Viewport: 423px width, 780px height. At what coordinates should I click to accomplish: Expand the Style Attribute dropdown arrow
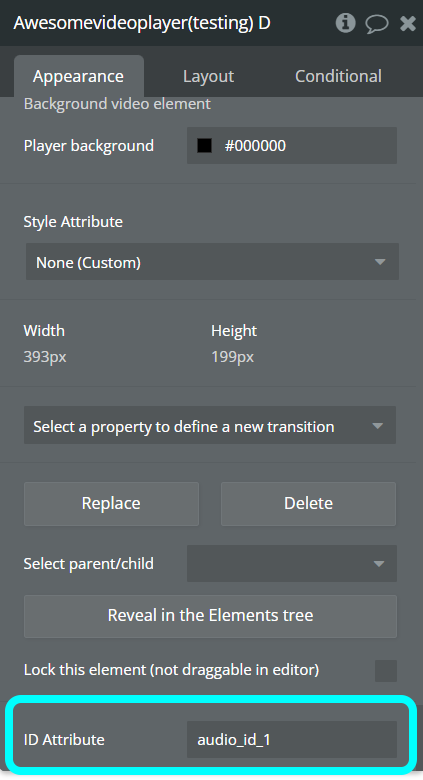point(380,262)
